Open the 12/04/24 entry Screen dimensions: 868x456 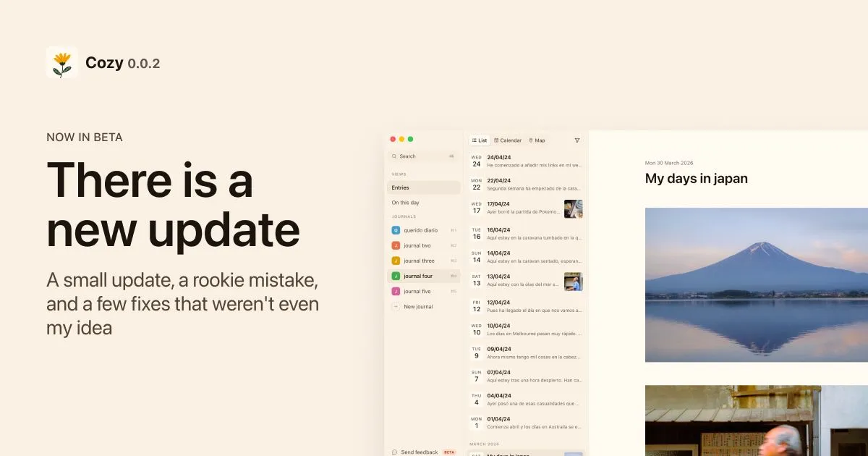[526, 305]
